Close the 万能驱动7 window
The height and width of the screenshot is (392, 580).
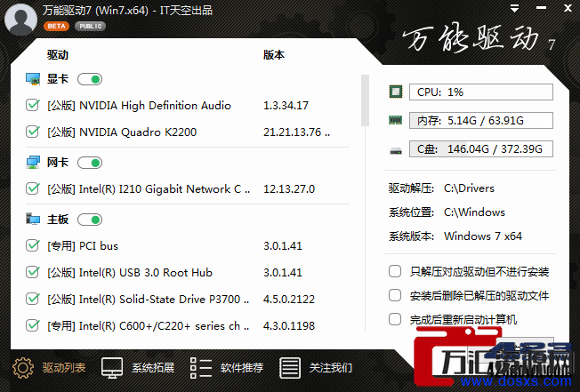point(568,8)
